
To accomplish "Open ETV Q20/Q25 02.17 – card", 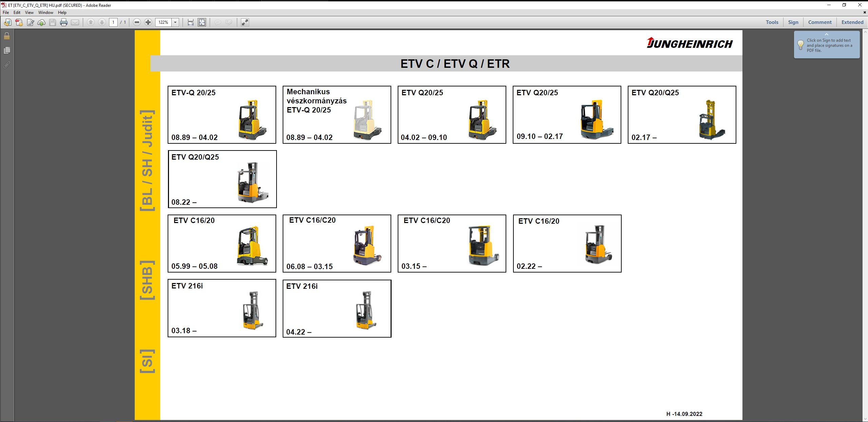I will pos(682,115).
